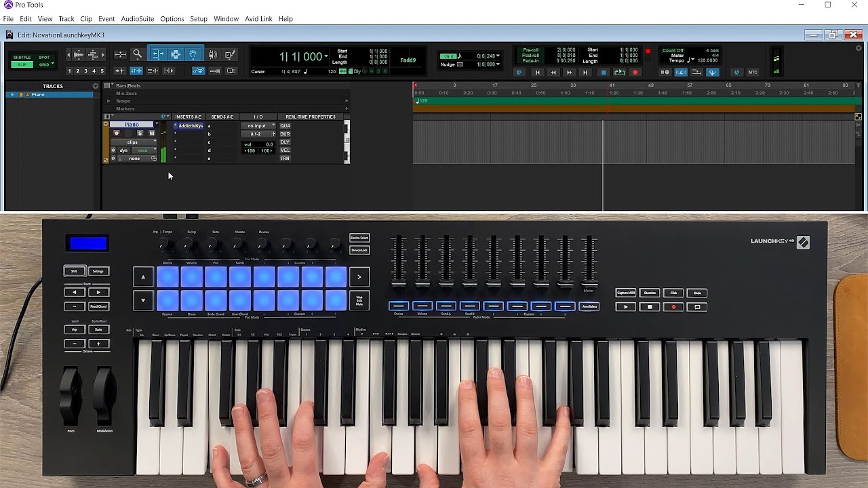Open the AudioSuite menu

click(138, 18)
